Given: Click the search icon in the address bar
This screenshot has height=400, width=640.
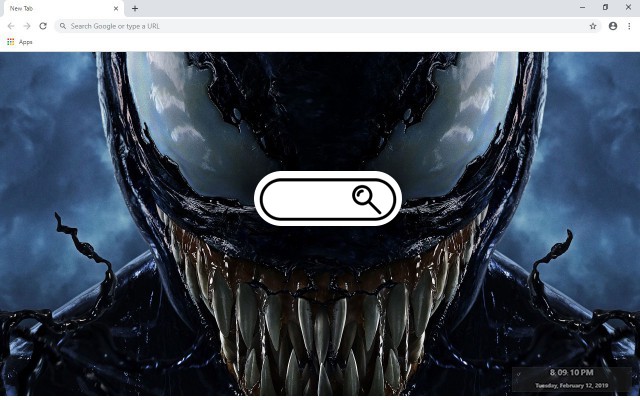Looking at the screenshot, I should (63, 26).
